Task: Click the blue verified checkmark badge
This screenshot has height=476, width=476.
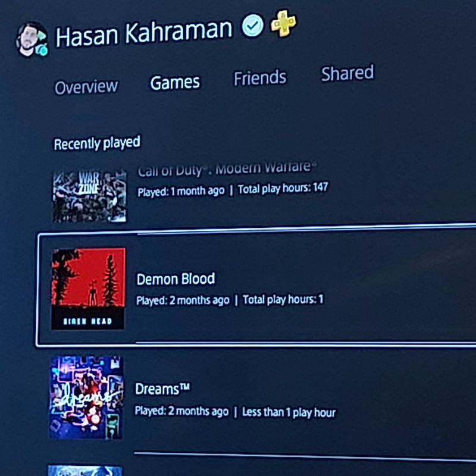Action: (x=252, y=25)
